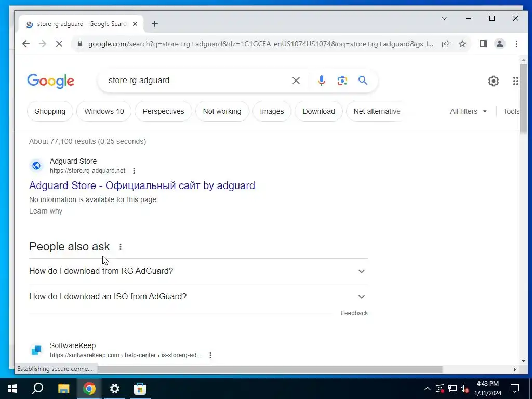Click the address bar URL
This screenshot has height=399, width=532.
pos(261,44)
